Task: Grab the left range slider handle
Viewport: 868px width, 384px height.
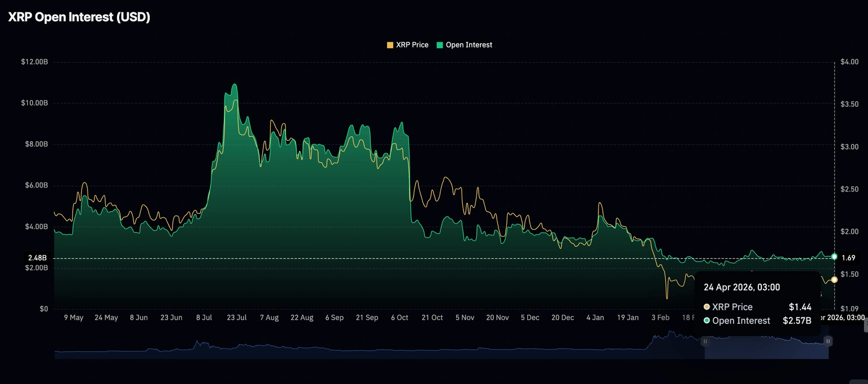Action: [x=705, y=341]
